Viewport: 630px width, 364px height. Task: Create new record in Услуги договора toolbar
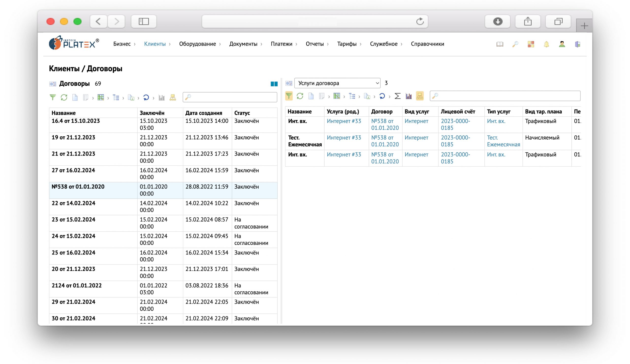point(311,96)
